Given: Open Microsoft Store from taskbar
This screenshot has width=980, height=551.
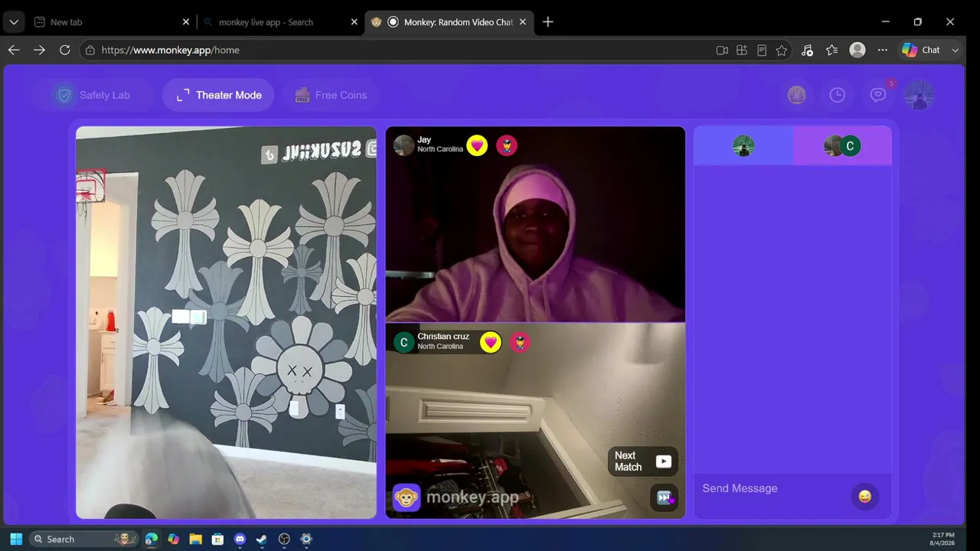Looking at the screenshot, I should click(x=217, y=539).
